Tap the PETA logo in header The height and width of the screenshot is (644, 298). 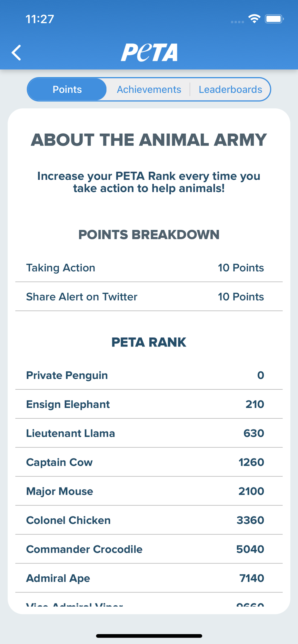click(x=149, y=52)
